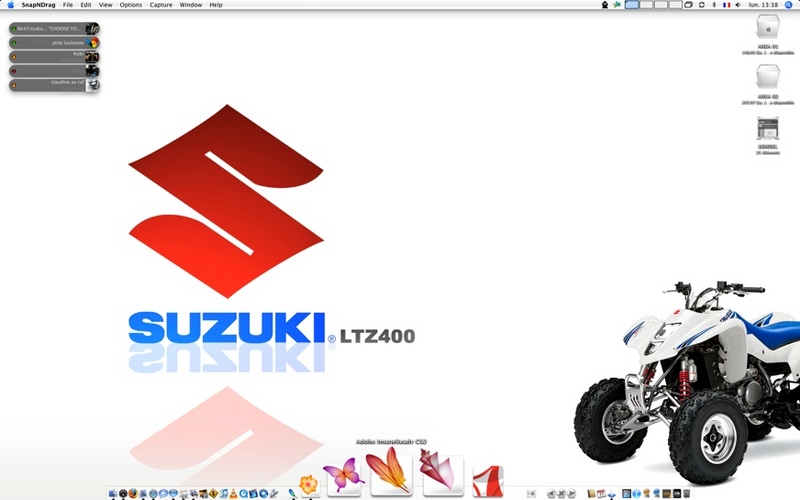Image resolution: width=800 pixels, height=500 pixels.
Task: Select the claudine au taf contact bubble
Action: click(54, 85)
